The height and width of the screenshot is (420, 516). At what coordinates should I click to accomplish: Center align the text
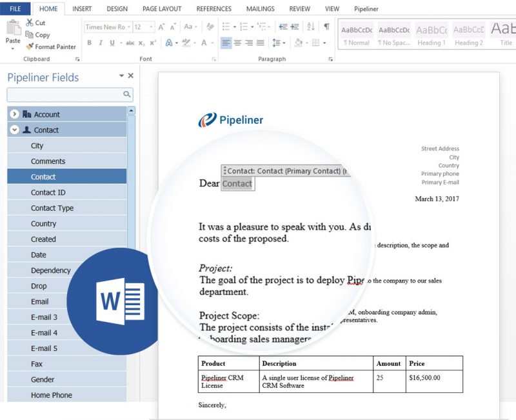pos(237,43)
